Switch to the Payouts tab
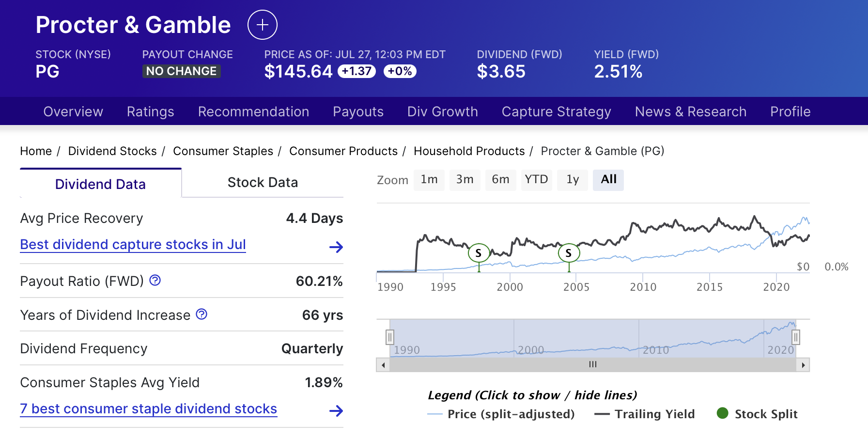868x440 pixels. [358, 111]
